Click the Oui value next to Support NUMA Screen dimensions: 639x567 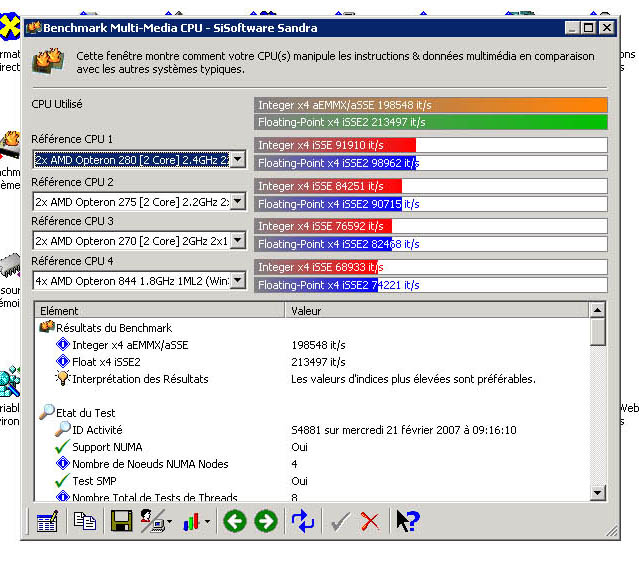pyautogui.click(x=299, y=447)
